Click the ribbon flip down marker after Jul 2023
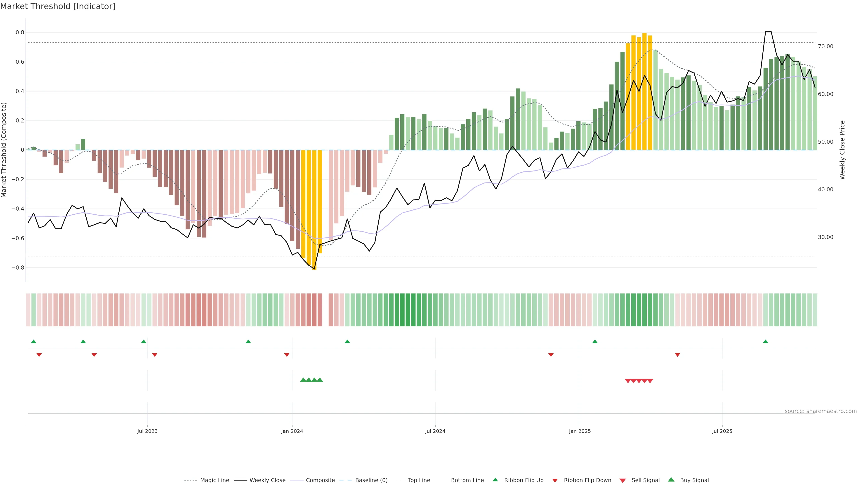This screenshot has height=488, width=868. (155, 355)
